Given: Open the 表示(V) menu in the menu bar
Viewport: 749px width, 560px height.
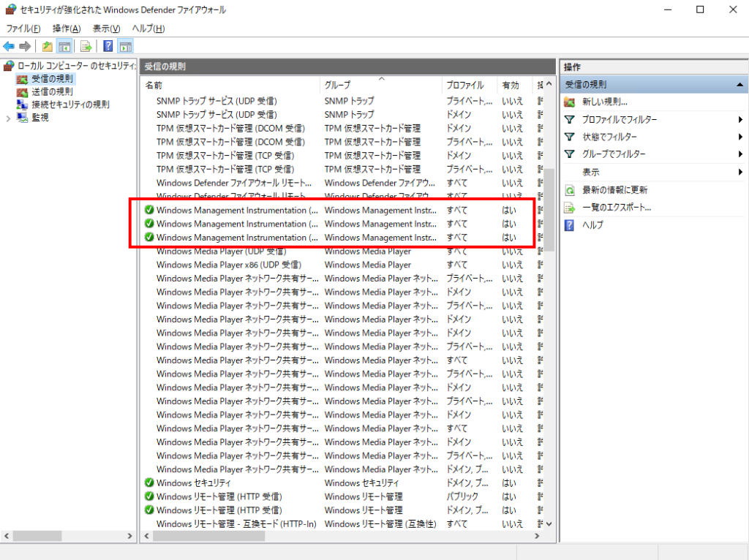Looking at the screenshot, I should point(107,29).
